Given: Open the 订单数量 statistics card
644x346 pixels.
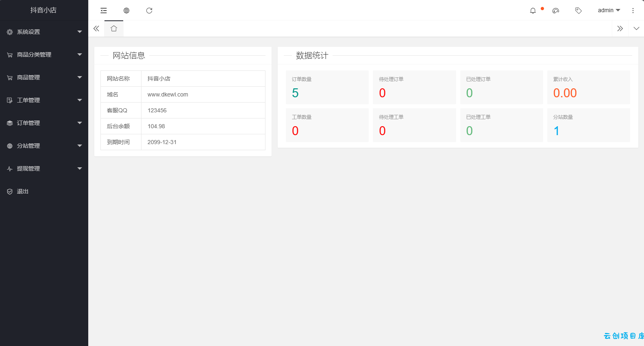Looking at the screenshot, I should point(327,87).
